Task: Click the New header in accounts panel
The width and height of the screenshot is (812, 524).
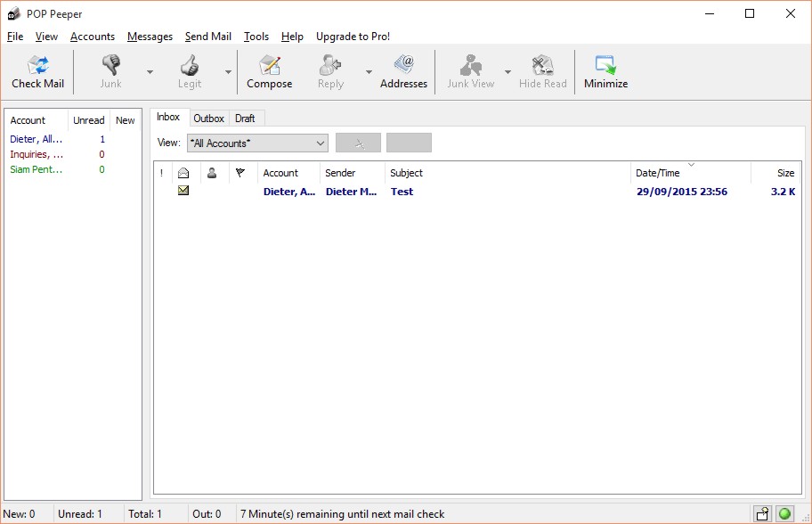Action: pos(126,120)
